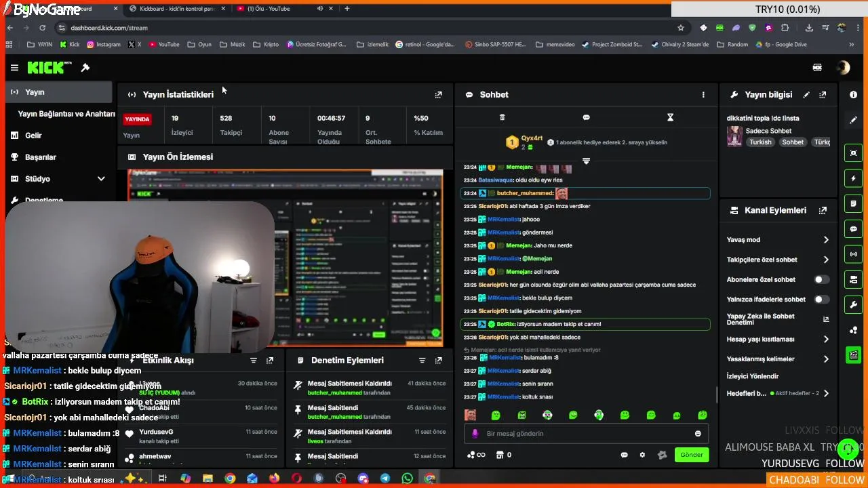The height and width of the screenshot is (488, 868).
Task: Open the Instagram bookmark
Action: coord(103,45)
